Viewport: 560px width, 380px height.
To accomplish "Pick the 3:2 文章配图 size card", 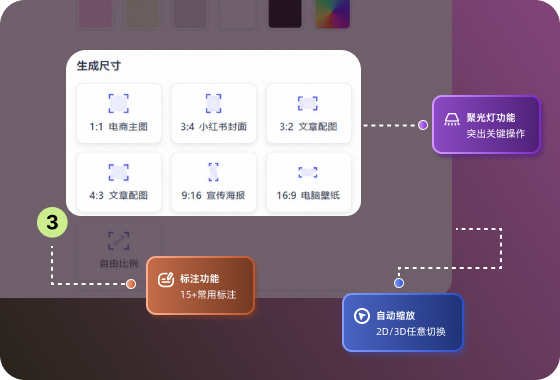I will pos(309,113).
